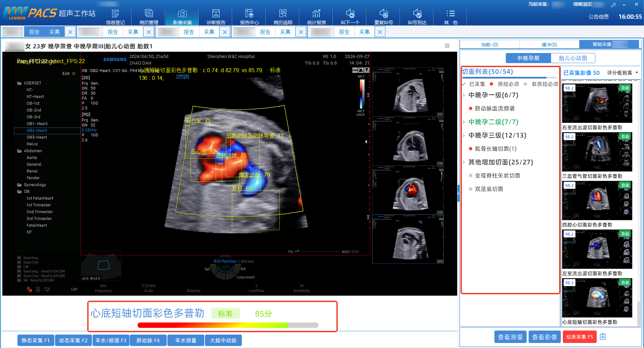Click the 结束采集 F5 button
Image resolution: width=644 pixels, height=348 pixels.
[579, 337]
